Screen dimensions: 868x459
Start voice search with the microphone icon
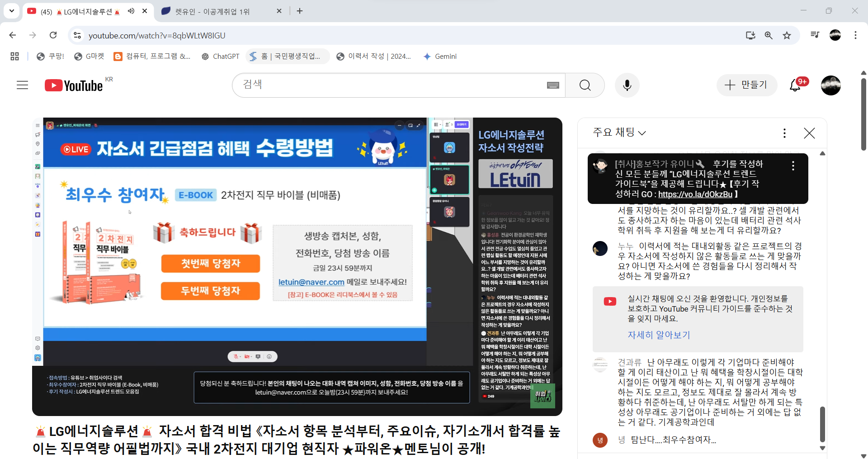(627, 85)
